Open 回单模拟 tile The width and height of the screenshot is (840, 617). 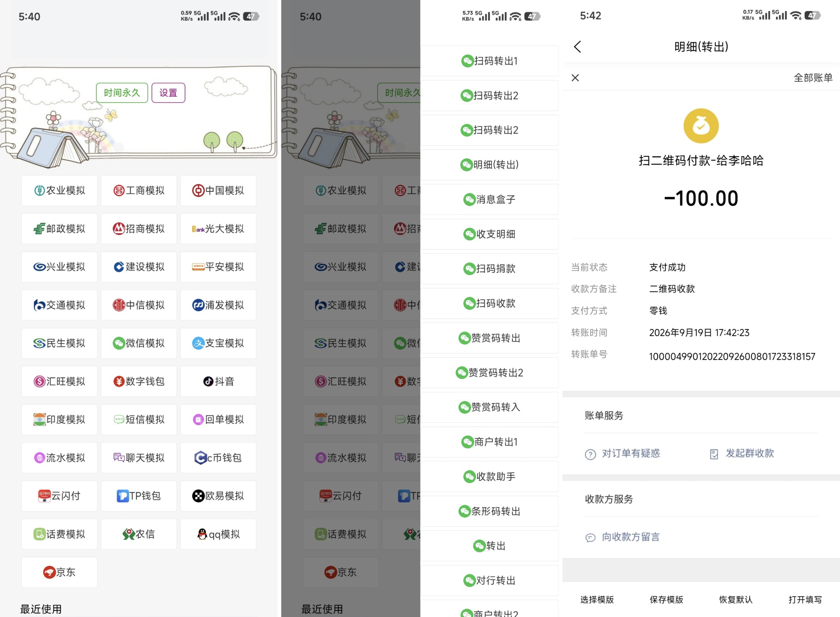(x=219, y=419)
